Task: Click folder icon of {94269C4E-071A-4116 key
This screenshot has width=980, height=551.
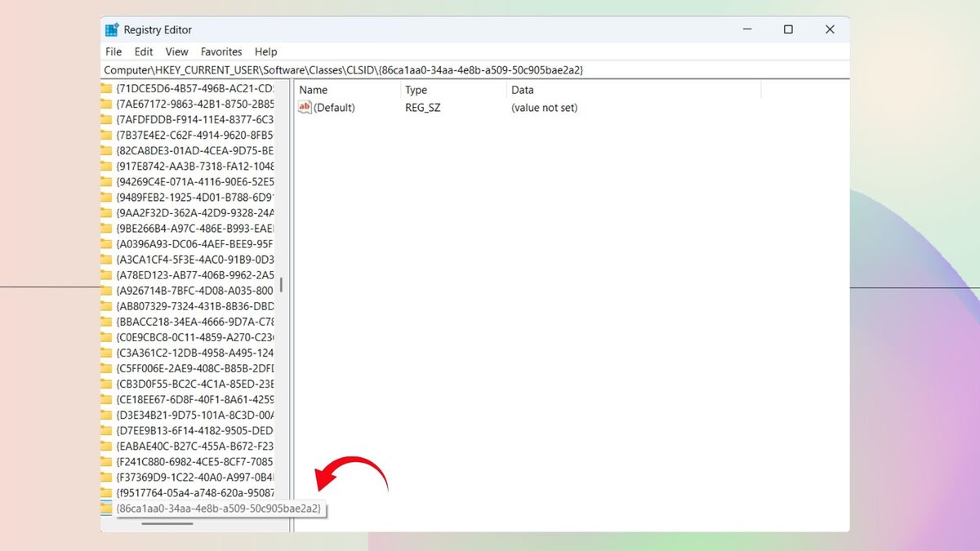Action: (106, 181)
